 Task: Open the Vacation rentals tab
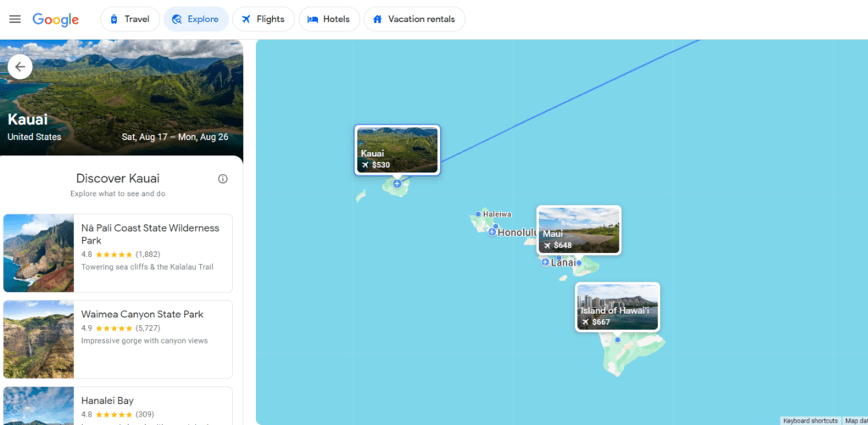click(x=415, y=20)
